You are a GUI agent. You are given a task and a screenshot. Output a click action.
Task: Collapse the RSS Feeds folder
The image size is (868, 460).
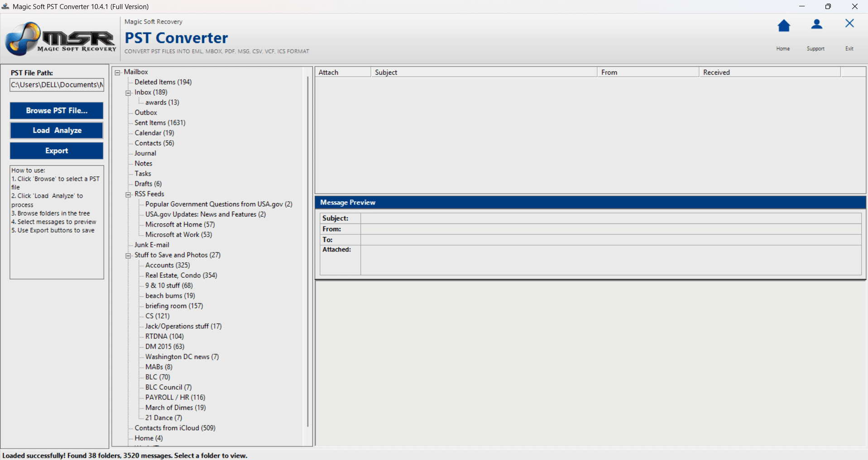point(129,194)
